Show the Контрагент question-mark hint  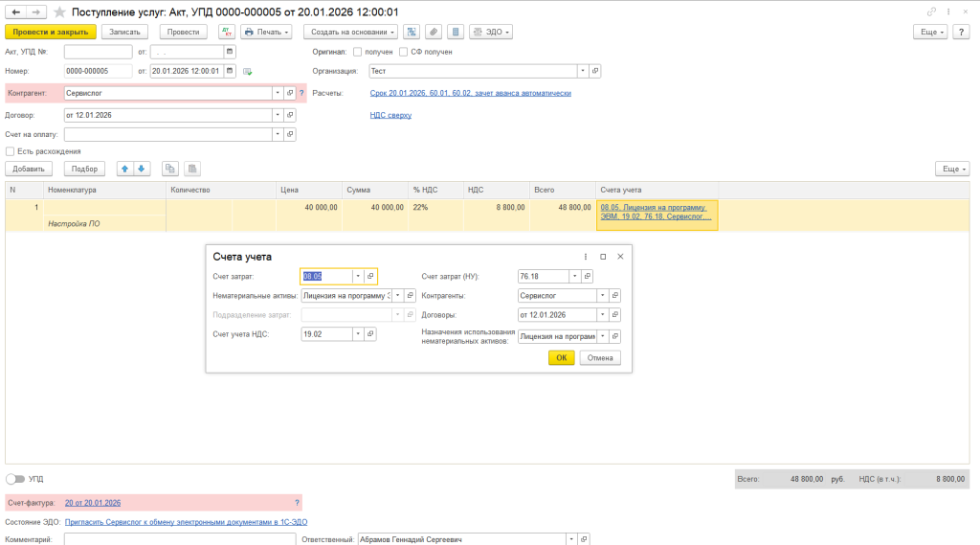(301, 93)
